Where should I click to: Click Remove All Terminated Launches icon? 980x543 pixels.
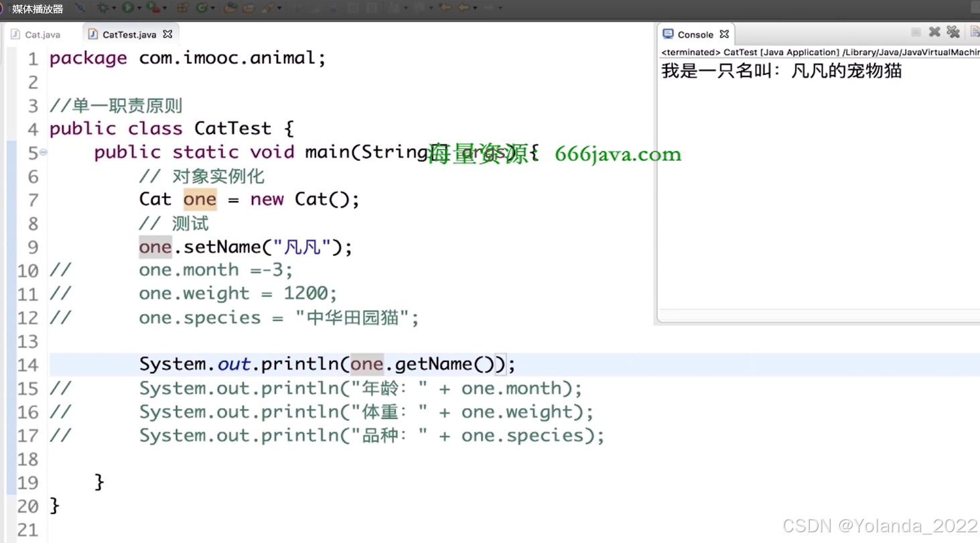(x=953, y=32)
